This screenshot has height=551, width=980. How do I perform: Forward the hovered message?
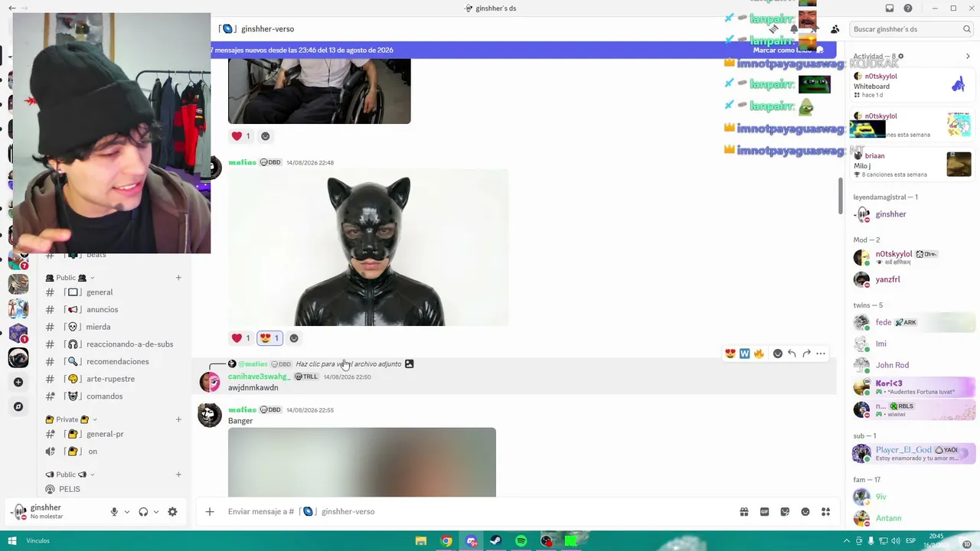(806, 354)
